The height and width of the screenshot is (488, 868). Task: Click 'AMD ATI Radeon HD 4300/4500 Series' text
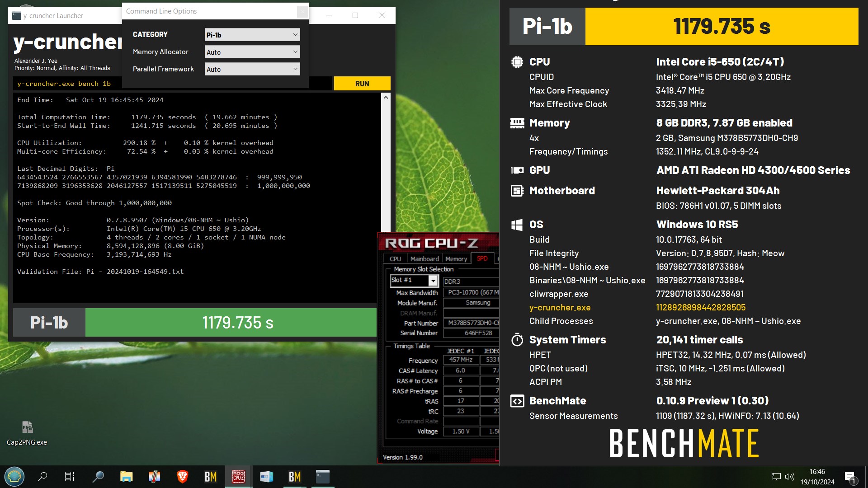tap(753, 170)
